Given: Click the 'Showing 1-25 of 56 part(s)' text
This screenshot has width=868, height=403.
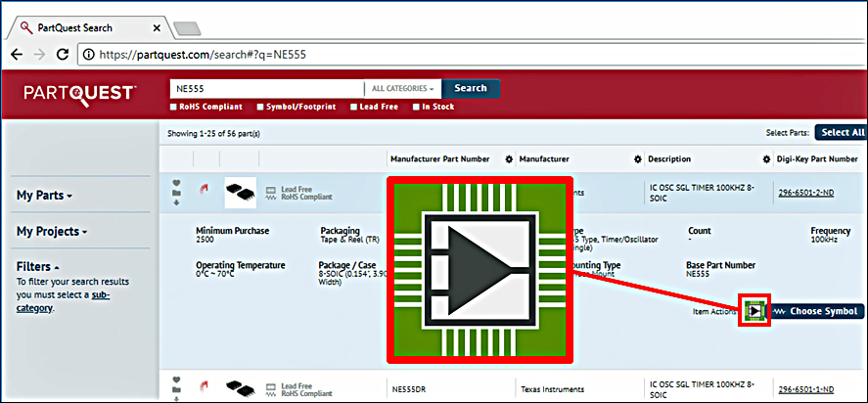Looking at the screenshot, I should pos(213,133).
